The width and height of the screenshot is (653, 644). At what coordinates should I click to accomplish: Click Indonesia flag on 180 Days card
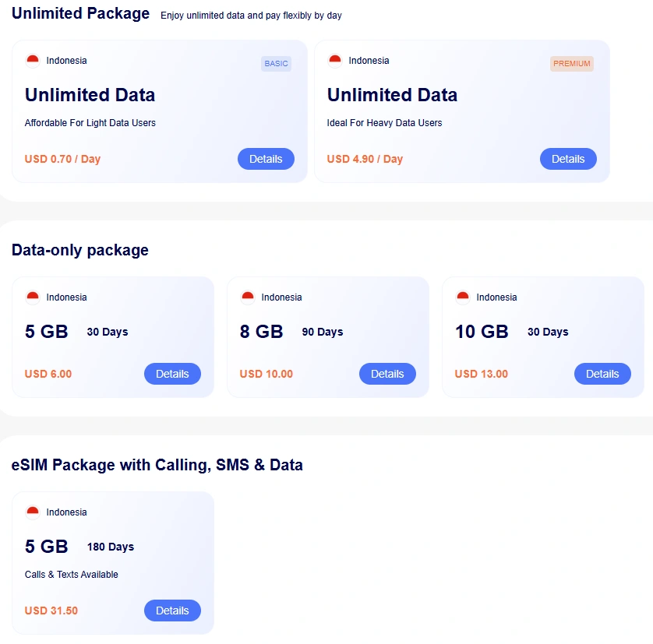tap(33, 512)
